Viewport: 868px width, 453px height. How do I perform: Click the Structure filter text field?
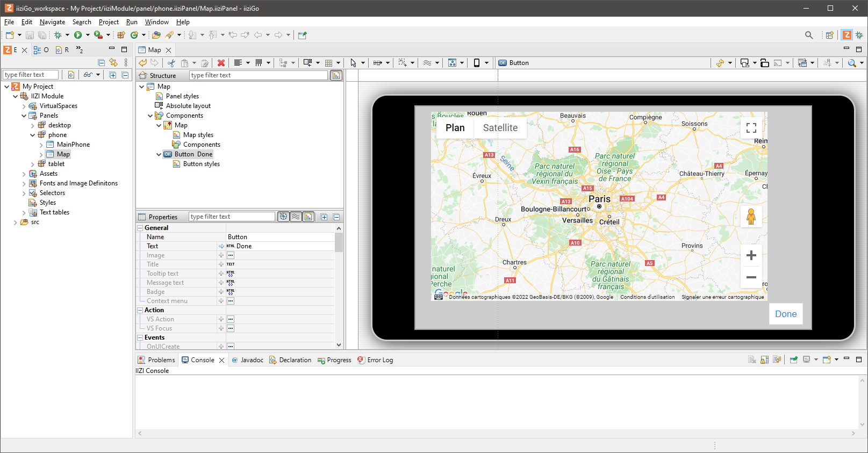[x=259, y=75]
